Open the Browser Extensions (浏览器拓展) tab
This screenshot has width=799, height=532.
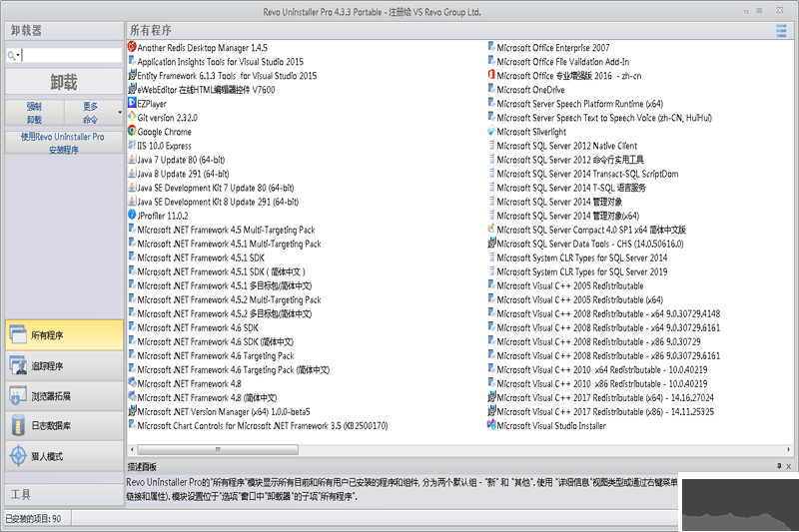pos(64,395)
